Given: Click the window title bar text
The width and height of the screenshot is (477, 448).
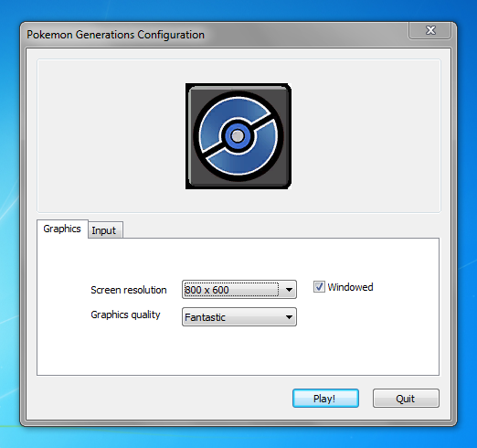Looking at the screenshot, I should pyautogui.click(x=115, y=35).
